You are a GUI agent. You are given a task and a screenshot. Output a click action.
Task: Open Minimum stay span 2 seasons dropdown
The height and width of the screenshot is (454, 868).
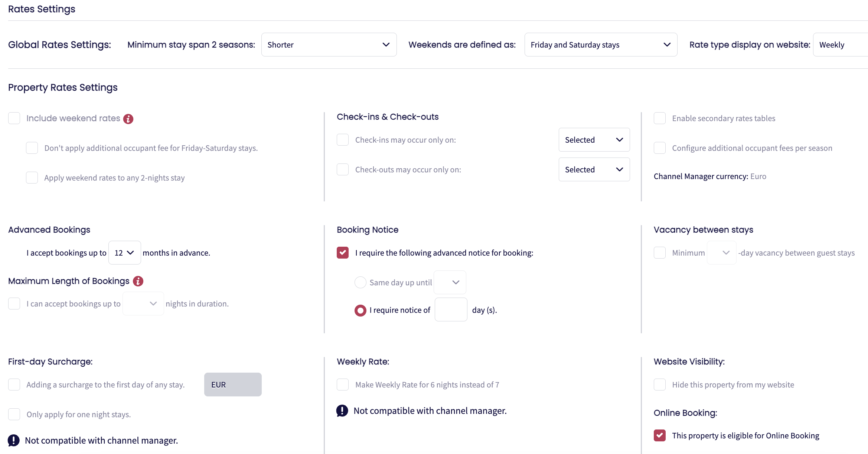point(329,45)
